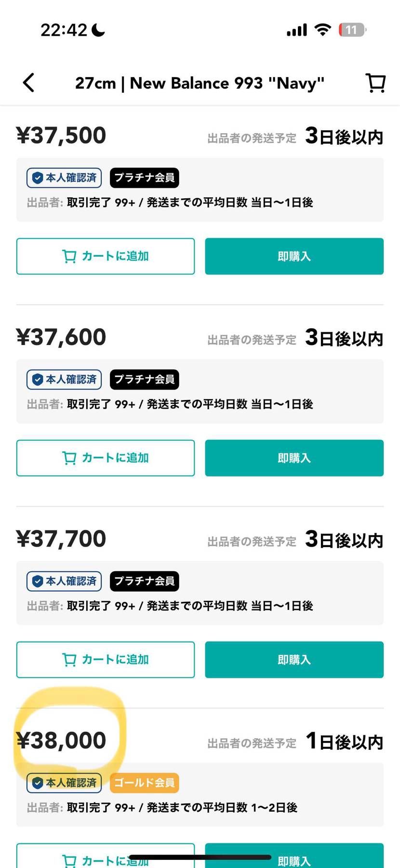Tap プラチナ会員 badge on ¥37,700 listing
The width and height of the screenshot is (400, 868).
144,581
